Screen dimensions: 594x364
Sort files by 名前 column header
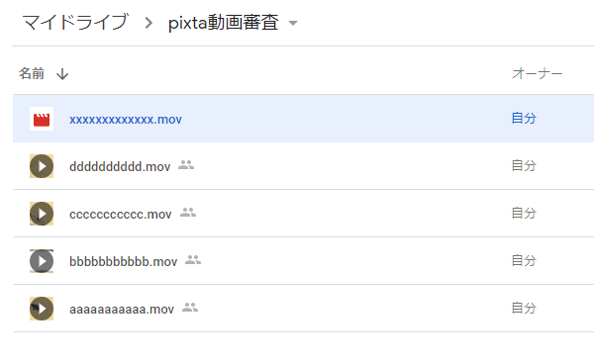[x=32, y=73]
